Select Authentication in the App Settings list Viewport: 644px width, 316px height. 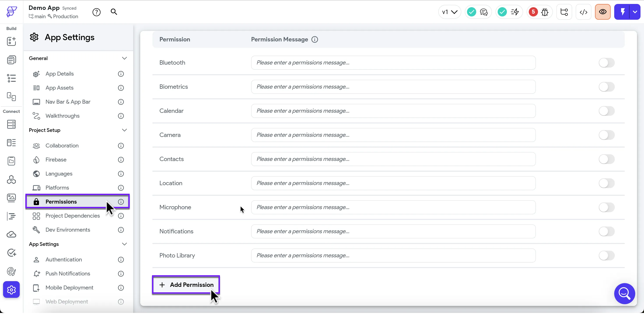pos(64,259)
